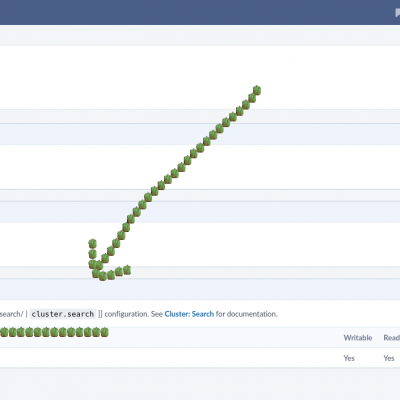Click the Yes value under Writable
This screenshot has width=400, height=400.
[x=349, y=358]
